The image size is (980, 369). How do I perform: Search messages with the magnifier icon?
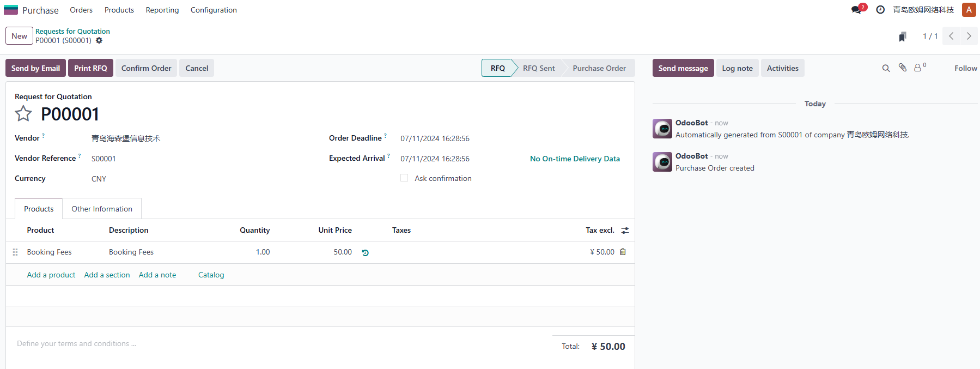pyautogui.click(x=886, y=68)
